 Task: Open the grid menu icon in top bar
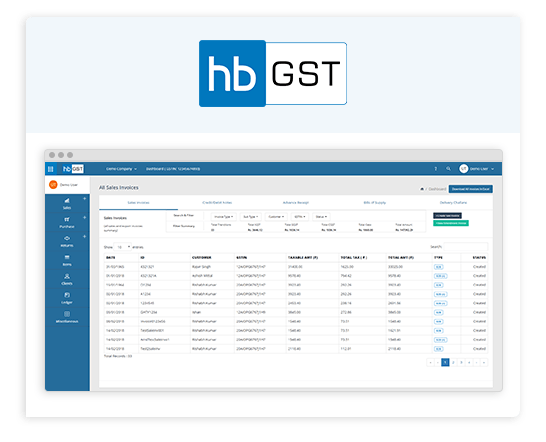coord(50,169)
